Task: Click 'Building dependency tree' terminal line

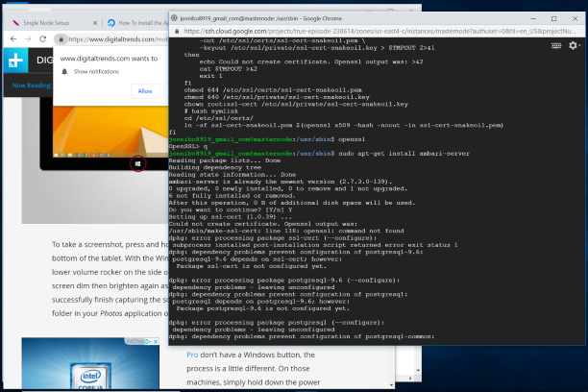Action: [215, 167]
